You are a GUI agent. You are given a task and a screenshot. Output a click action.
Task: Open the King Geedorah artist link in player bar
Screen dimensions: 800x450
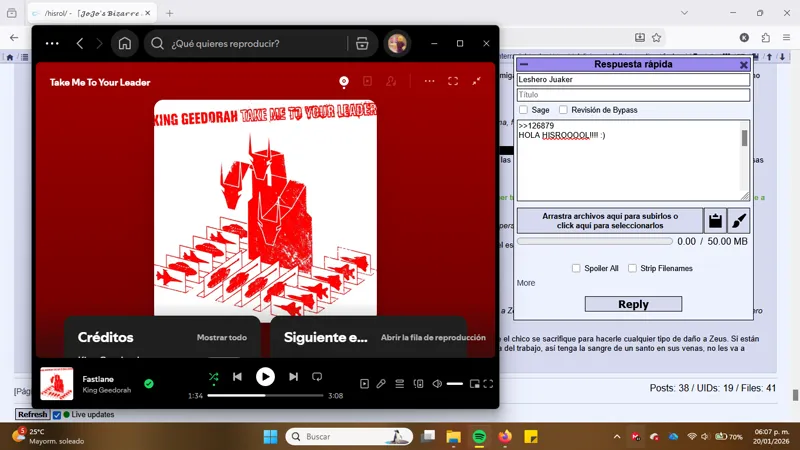(107, 390)
